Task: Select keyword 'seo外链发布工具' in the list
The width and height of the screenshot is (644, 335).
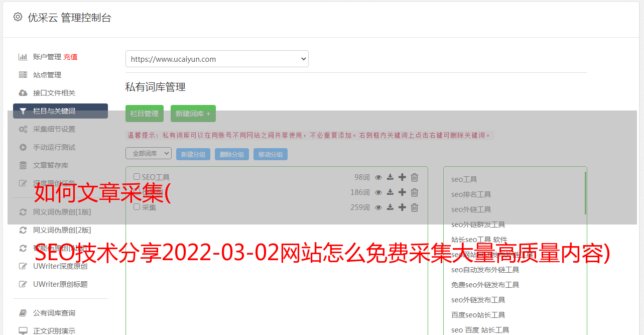Action: [478, 300]
